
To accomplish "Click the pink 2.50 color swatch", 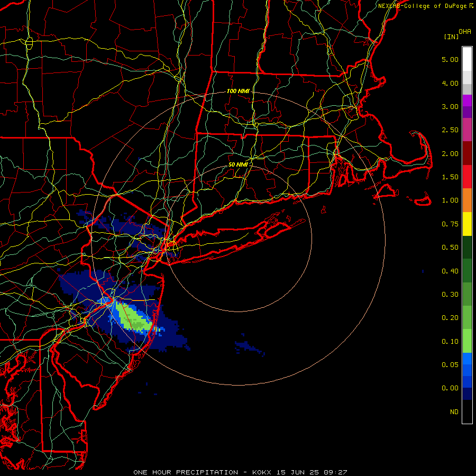I will click(x=467, y=130).
